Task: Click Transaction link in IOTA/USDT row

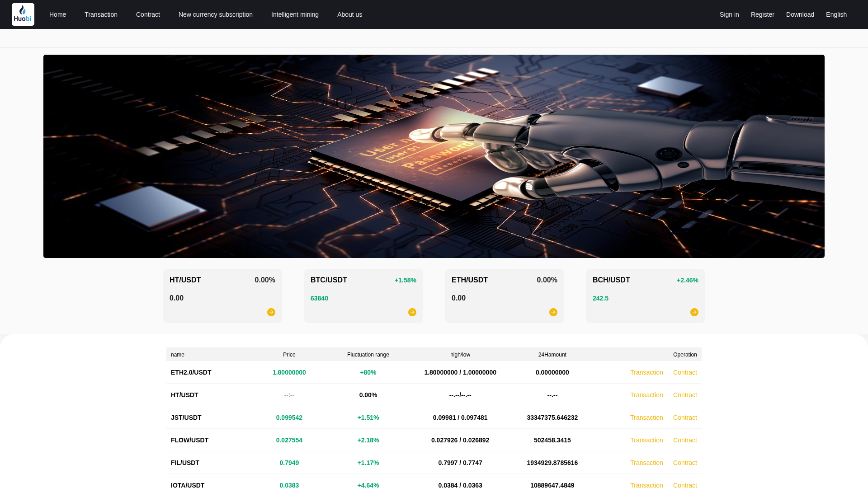Action: click(x=646, y=485)
